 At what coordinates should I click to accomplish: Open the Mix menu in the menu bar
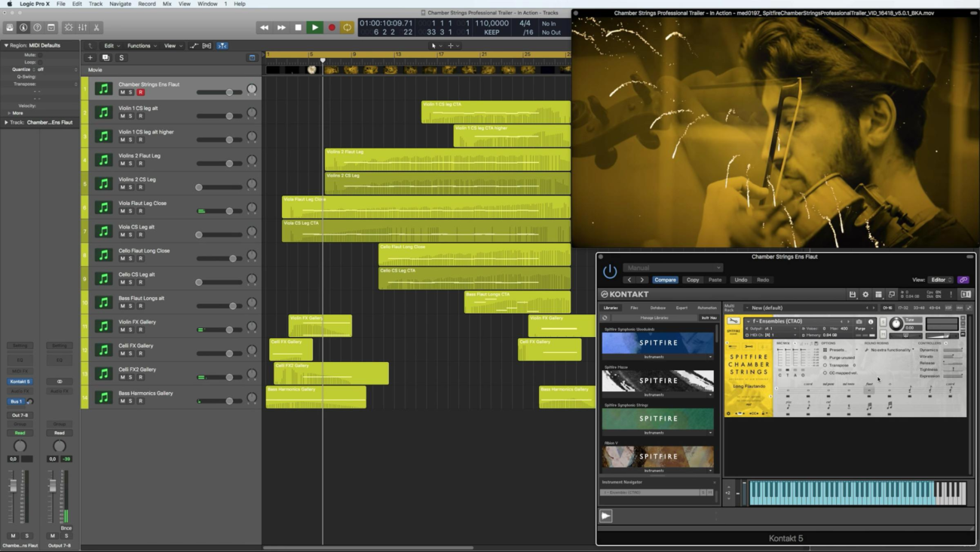[167, 4]
